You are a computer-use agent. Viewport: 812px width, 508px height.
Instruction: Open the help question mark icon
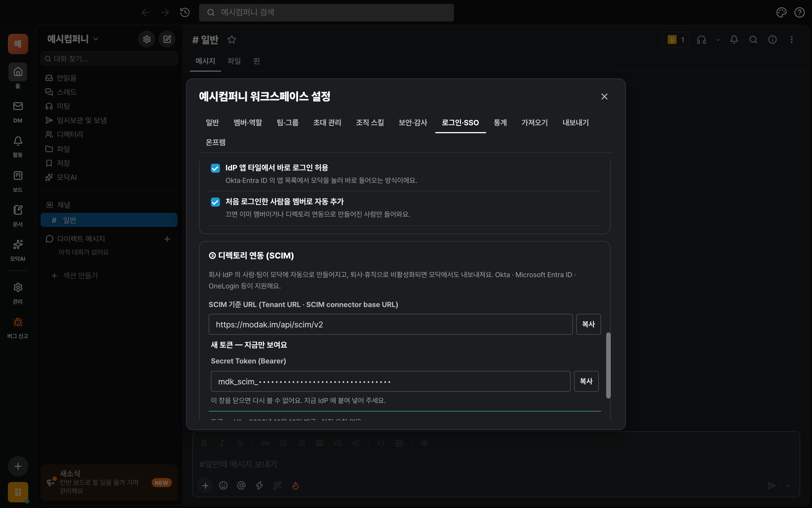[x=800, y=12]
